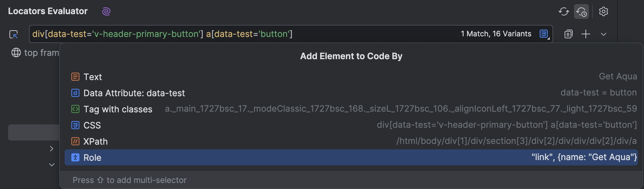Expand the chevron next to the plus icon

point(604,34)
